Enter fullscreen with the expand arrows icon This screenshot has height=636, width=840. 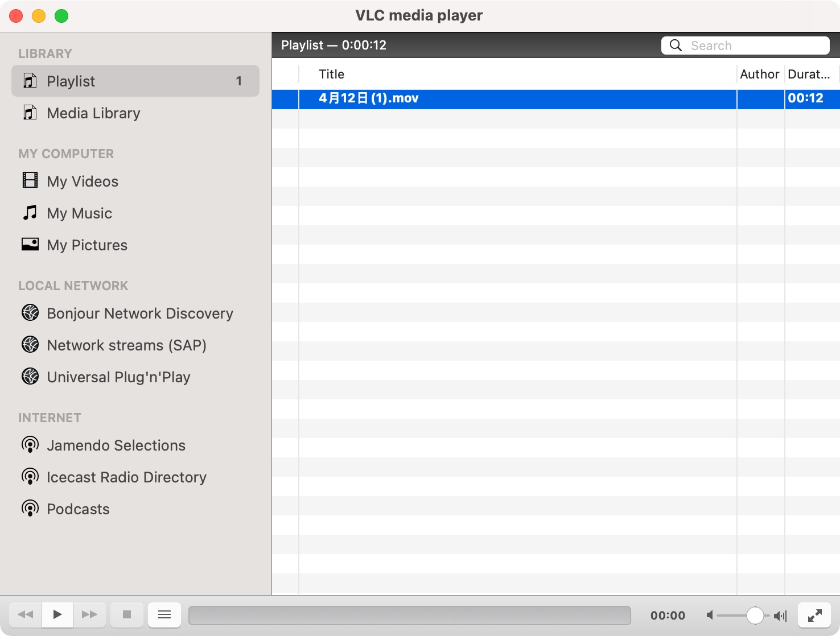tap(814, 615)
